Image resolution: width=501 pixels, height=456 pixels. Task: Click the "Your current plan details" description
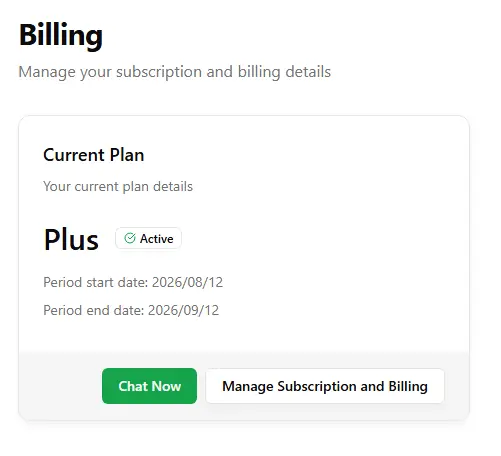pyautogui.click(x=118, y=186)
